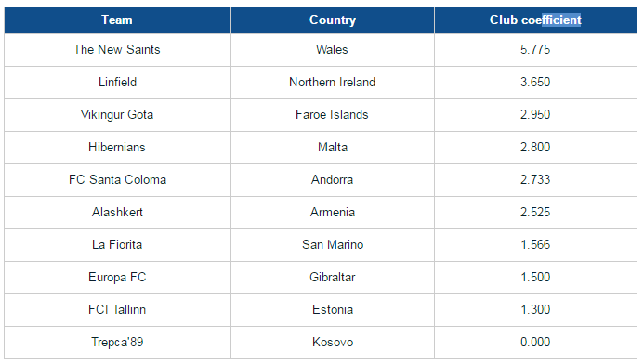Select the FCI Tallinn cell
Image resolution: width=644 pixels, height=364 pixels.
click(117, 309)
